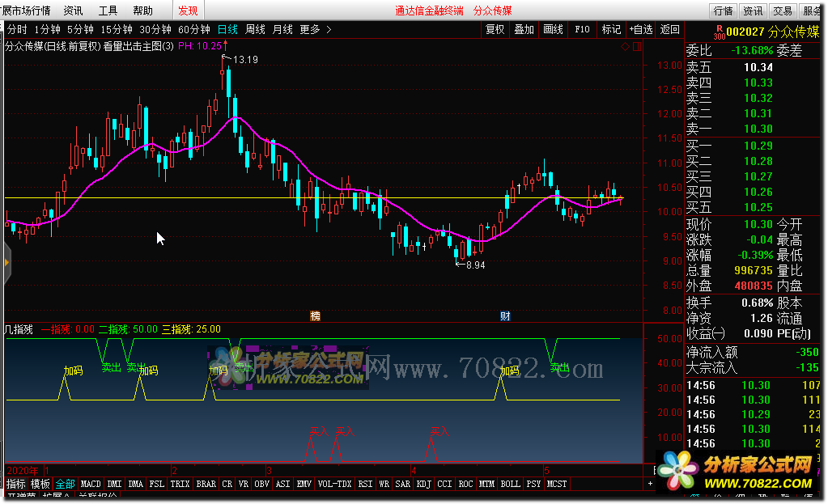This screenshot has height=504, width=828.
Task: Select the 指标 tab at bottom
Action: (x=16, y=484)
